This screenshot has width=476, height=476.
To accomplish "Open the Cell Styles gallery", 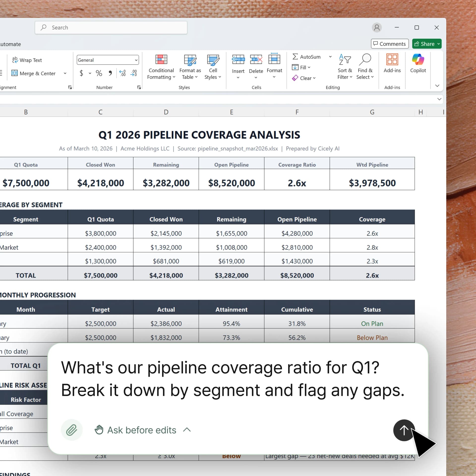I will pyautogui.click(x=213, y=67).
